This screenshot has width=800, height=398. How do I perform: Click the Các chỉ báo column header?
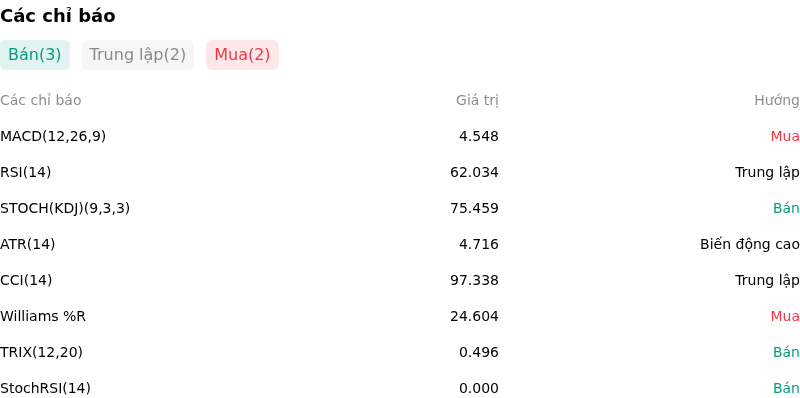[x=41, y=101]
